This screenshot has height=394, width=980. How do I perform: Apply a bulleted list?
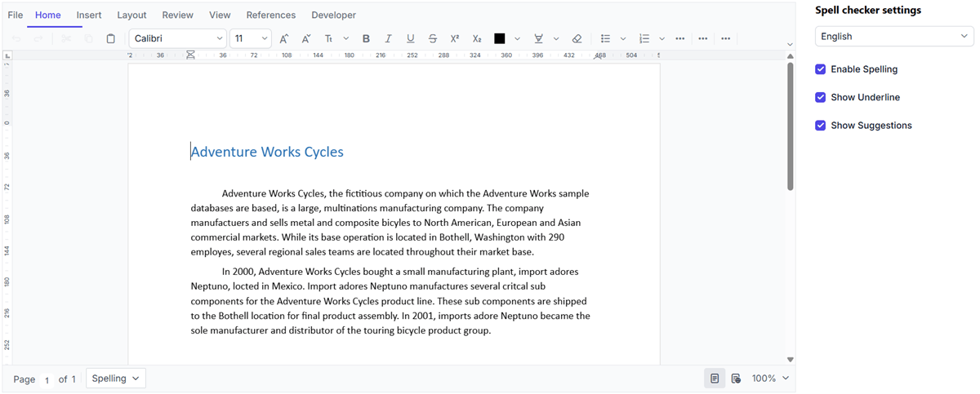pyautogui.click(x=605, y=38)
